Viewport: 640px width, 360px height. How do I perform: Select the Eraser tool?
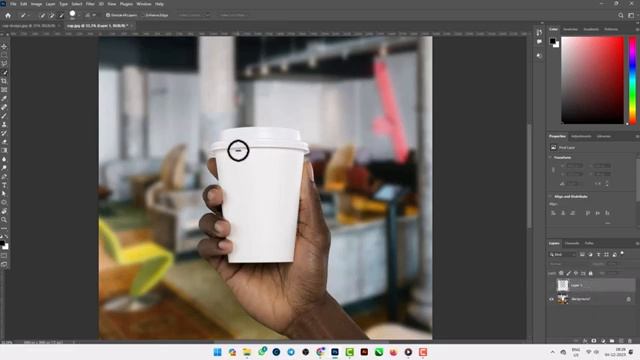click(4, 142)
